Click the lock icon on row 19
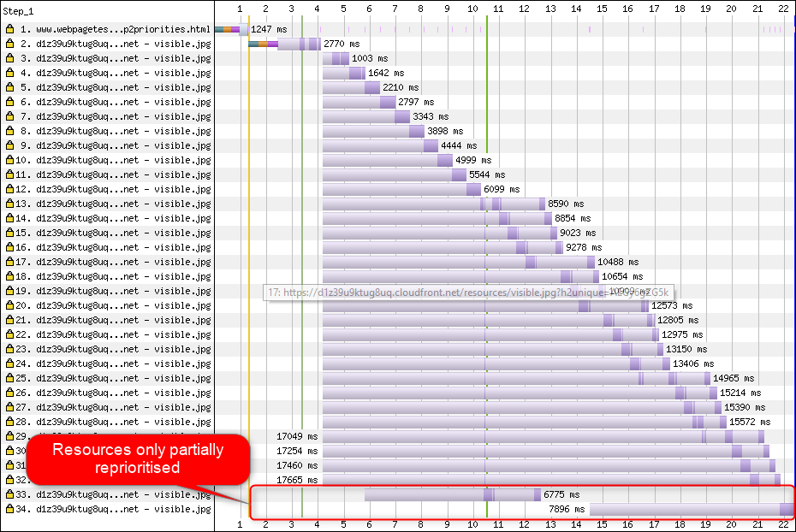 [x=9, y=291]
